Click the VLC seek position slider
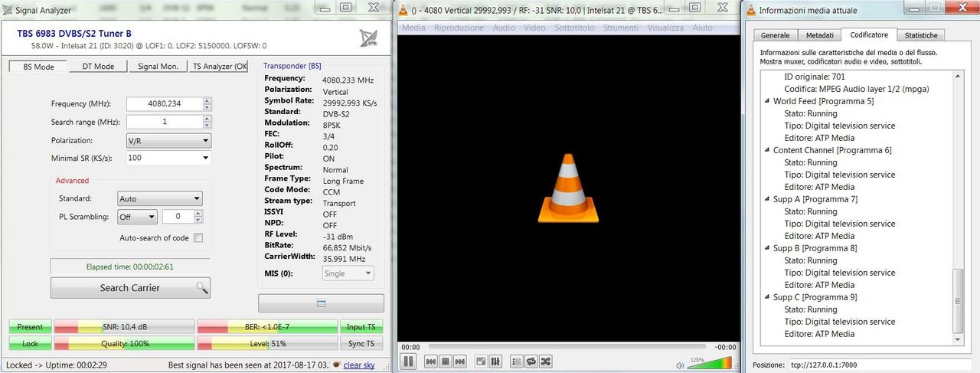 tap(567, 347)
